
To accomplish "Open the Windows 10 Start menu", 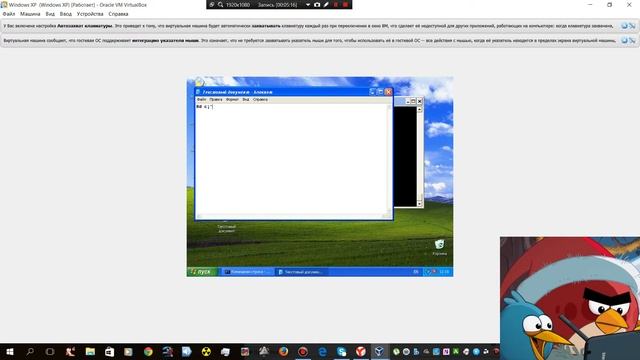I will click(10, 351).
